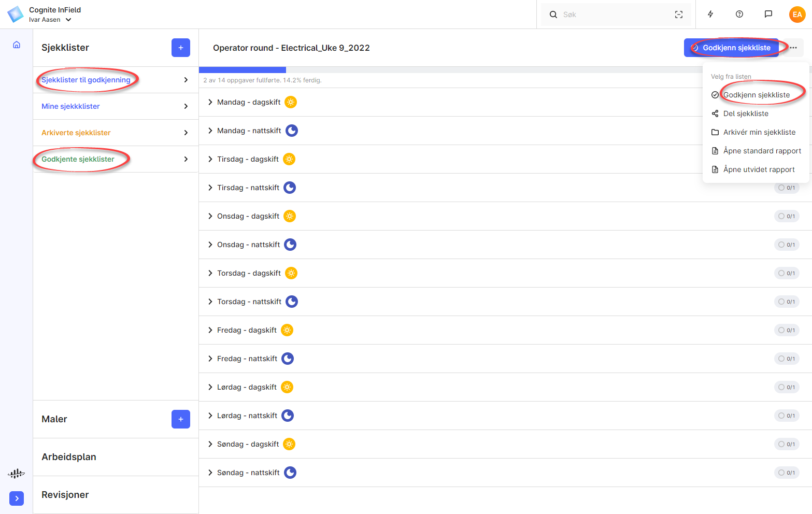Open help using the question mark icon

(x=739, y=14)
